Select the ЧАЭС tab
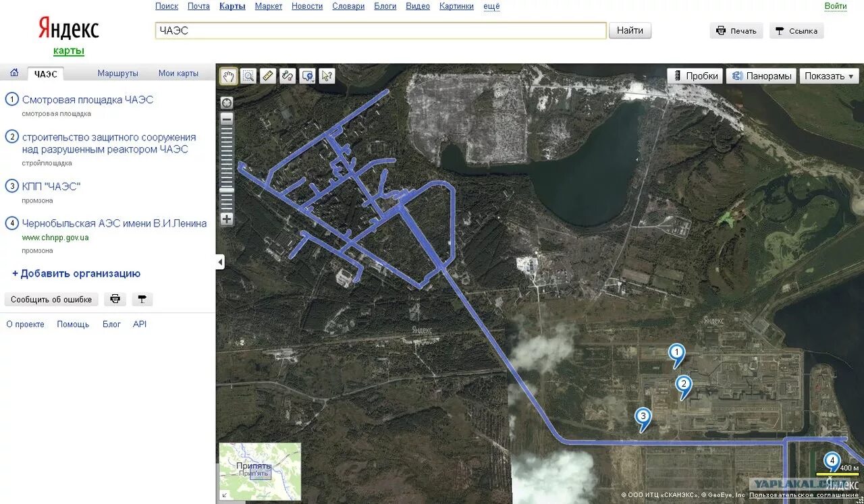864x504 pixels. (46, 74)
